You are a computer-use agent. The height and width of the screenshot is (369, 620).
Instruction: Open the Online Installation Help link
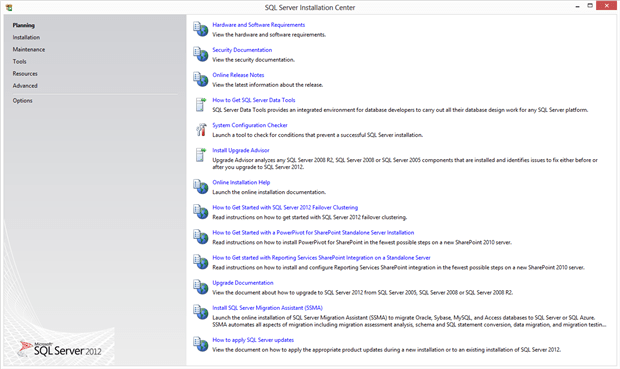(x=241, y=182)
